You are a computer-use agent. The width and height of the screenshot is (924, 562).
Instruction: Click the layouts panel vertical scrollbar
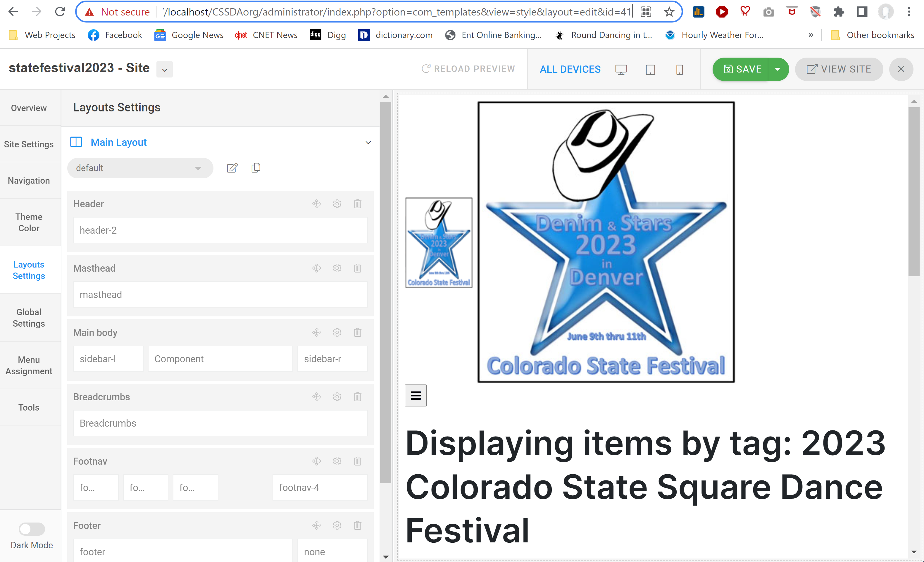click(385, 292)
